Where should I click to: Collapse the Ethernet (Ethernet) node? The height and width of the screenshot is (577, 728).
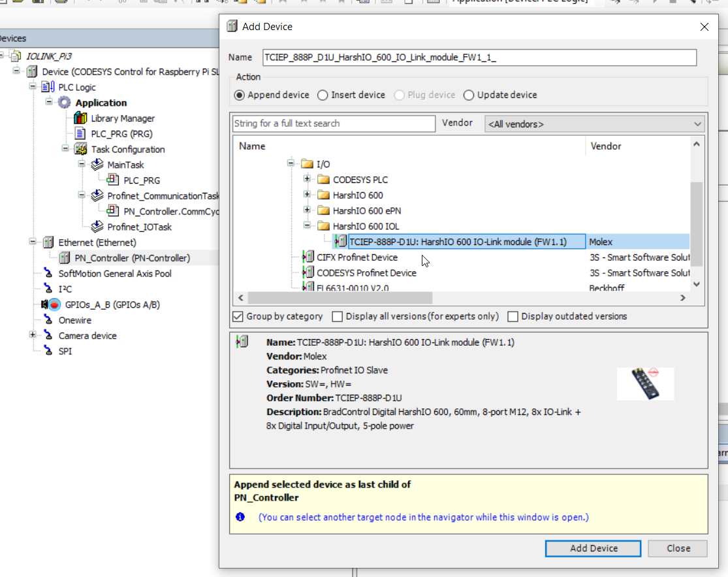coord(33,241)
